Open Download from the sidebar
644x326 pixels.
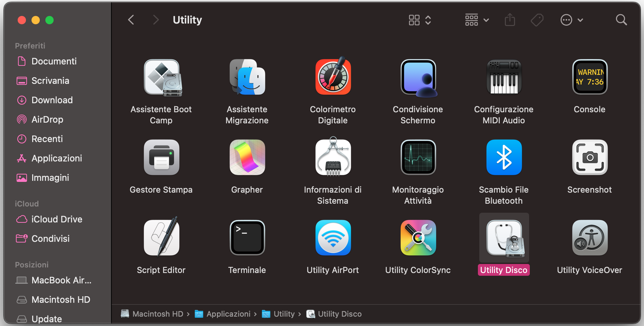pyautogui.click(x=52, y=100)
